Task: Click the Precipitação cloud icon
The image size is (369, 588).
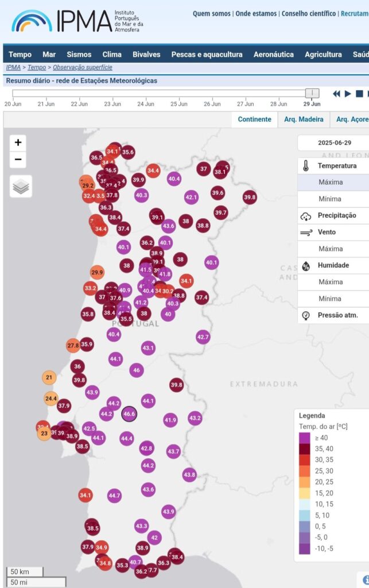Action: pyautogui.click(x=306, y=216)
